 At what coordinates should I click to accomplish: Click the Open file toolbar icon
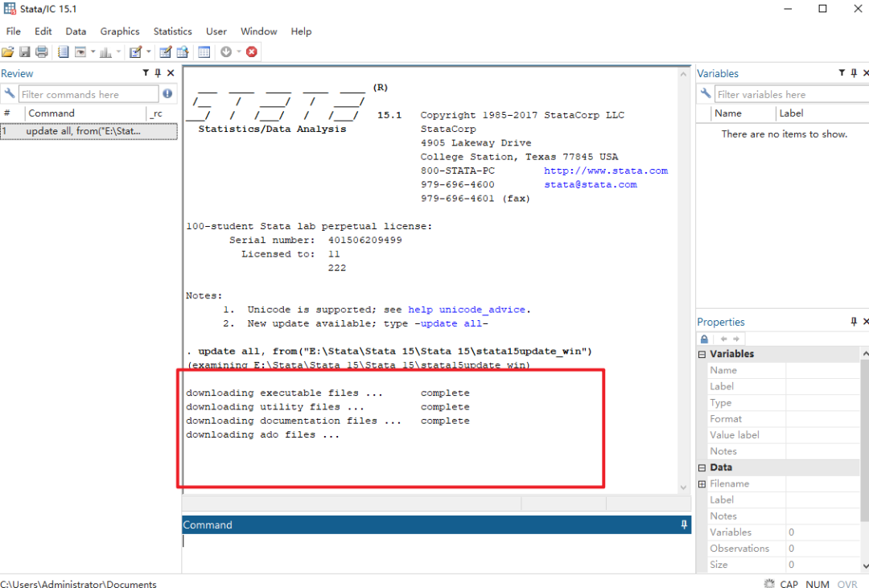[8, 52]
